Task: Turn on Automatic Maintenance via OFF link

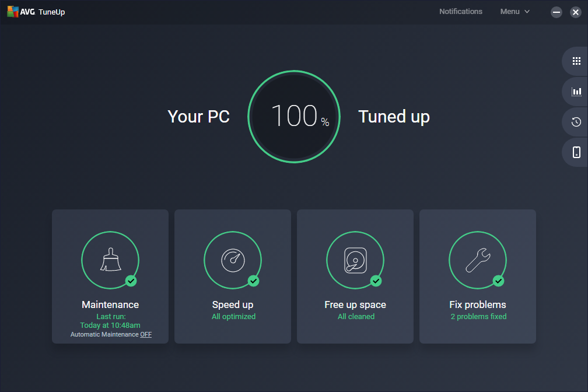Action: tap(146, 334)
